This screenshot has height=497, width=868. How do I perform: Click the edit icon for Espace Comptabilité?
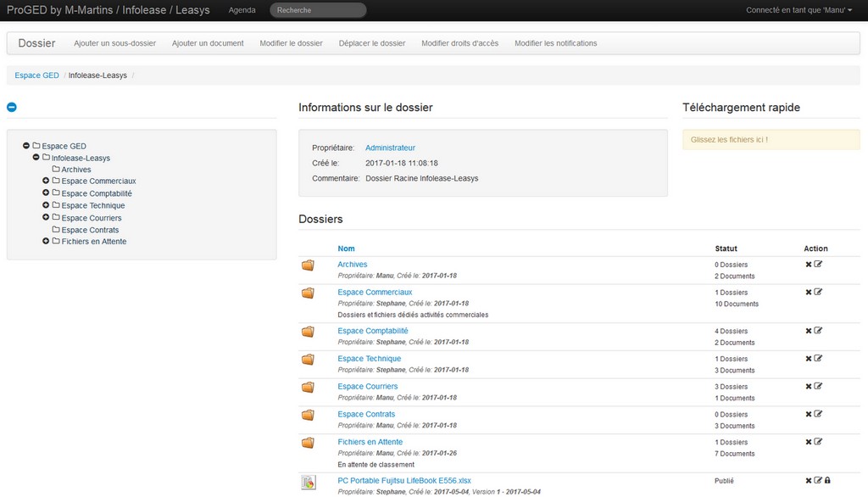coord(816,330)
